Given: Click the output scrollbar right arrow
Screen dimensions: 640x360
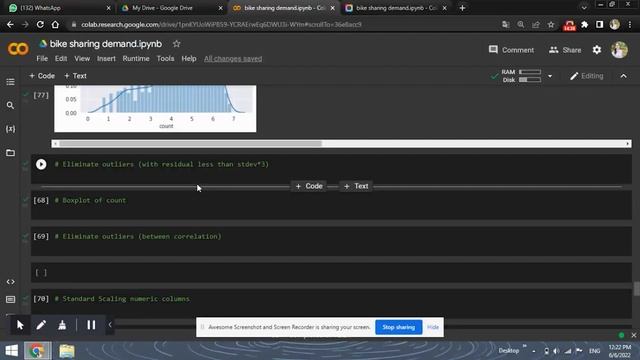Looking at the screenshot, I should 628,144.
